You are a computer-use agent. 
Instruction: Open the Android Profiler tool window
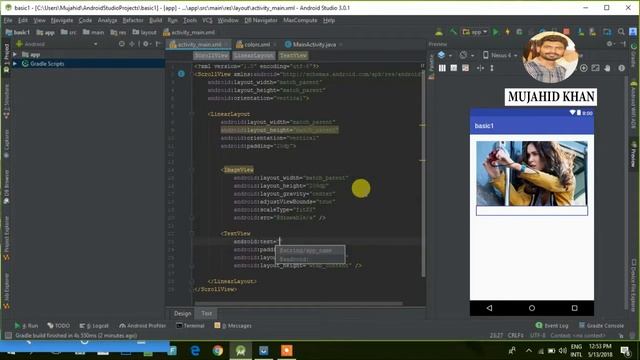pyautogui.click(x=143, y=326)
